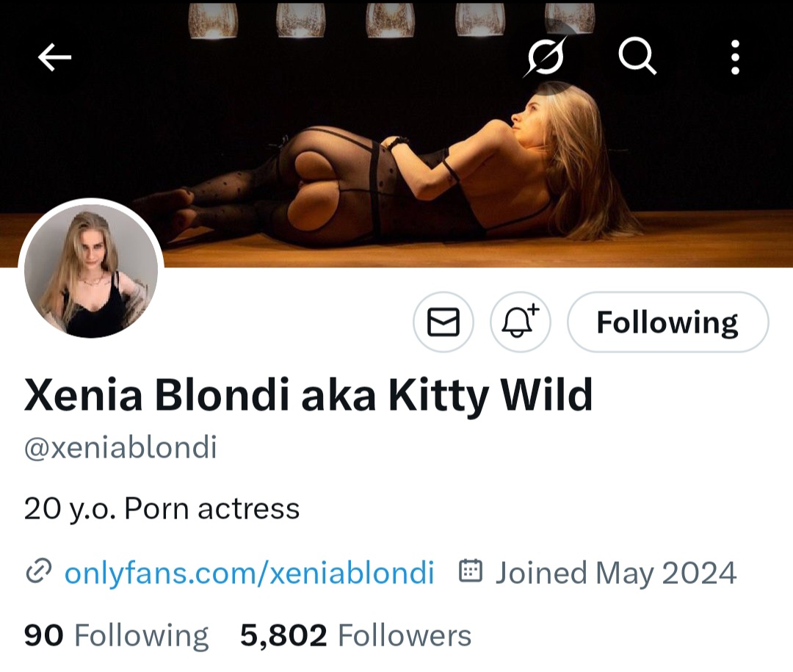Image resolution: width=793 pixels, height=672 pixels.
Task: Tap the magnifying glass search icon
Action: pyautogui.click(x=637, y=57)
